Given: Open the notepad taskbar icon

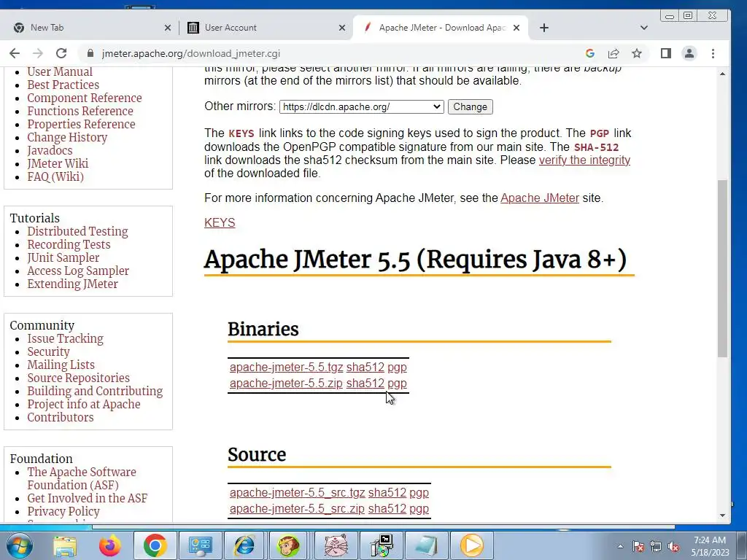Looking at the screenshot, I should click(x=426, y=545).
